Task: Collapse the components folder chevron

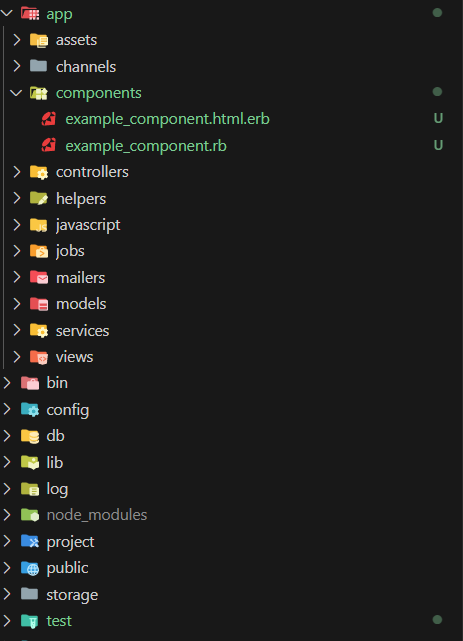Action: (x=16, y=93)
